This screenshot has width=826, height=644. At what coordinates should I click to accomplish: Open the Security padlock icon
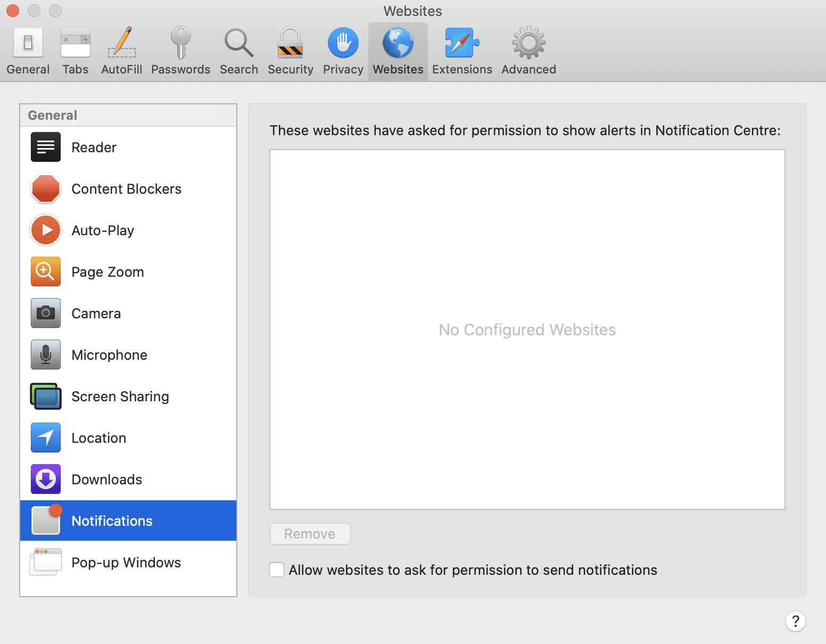pyautogui.click(x=291, y=43)
